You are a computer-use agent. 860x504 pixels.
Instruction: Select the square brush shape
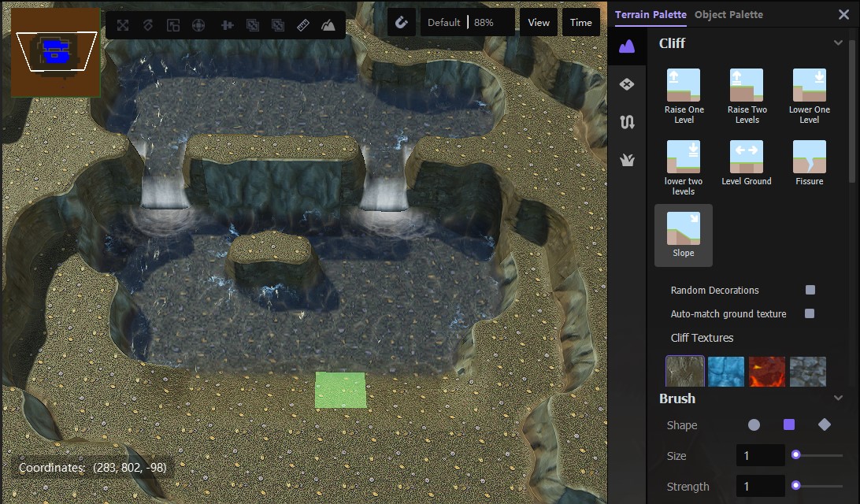pos(789,424)
